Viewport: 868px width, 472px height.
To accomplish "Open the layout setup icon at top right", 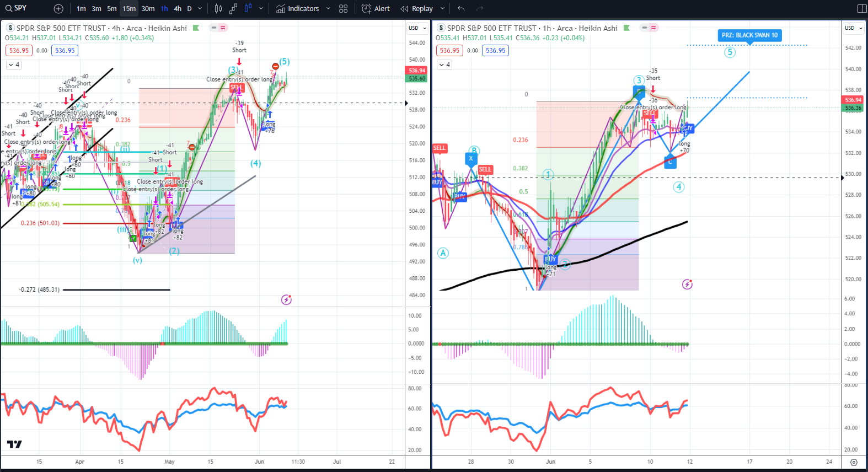I will (862, 9).
